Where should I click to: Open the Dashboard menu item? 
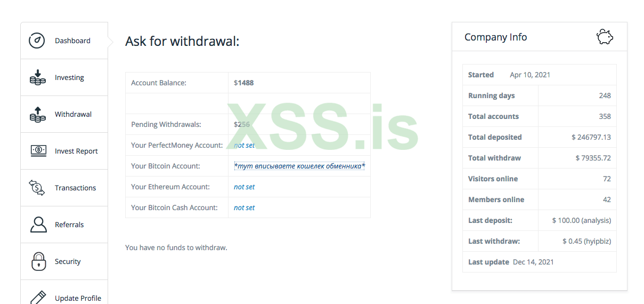[x=72, y=41]
